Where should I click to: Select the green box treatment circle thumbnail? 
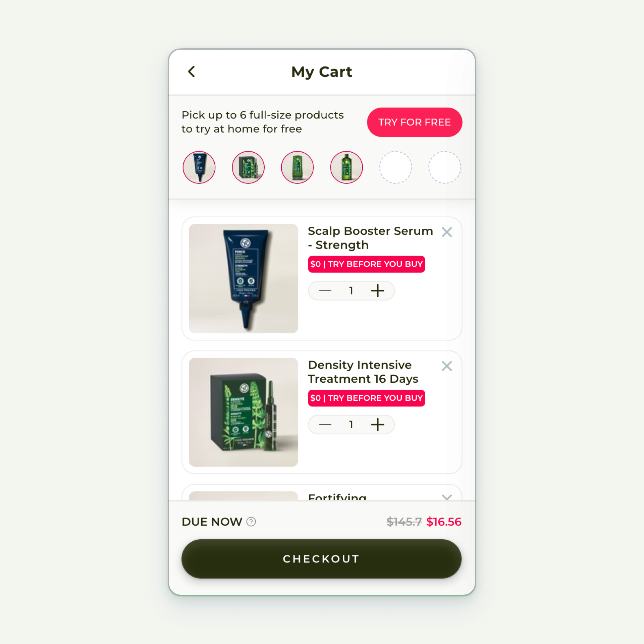[x=248, y=167]
